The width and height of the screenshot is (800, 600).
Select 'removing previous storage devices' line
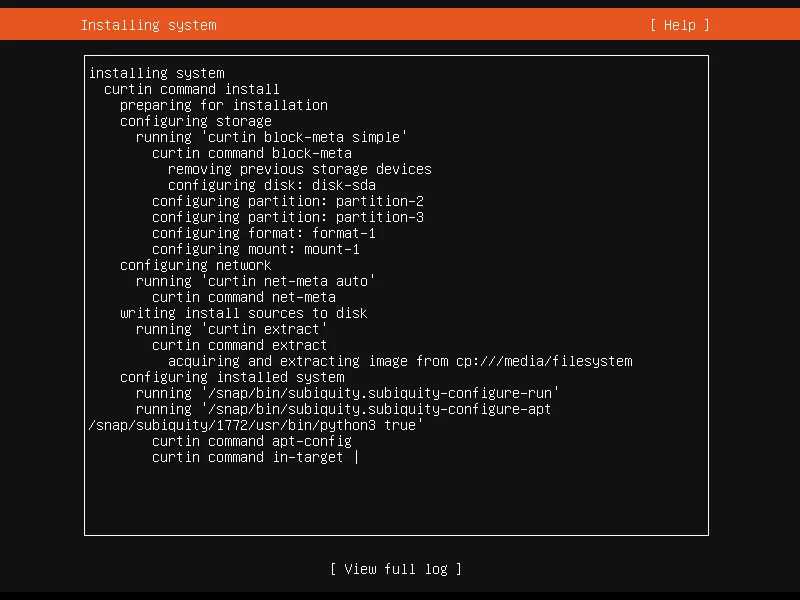[x=299, y=169]
